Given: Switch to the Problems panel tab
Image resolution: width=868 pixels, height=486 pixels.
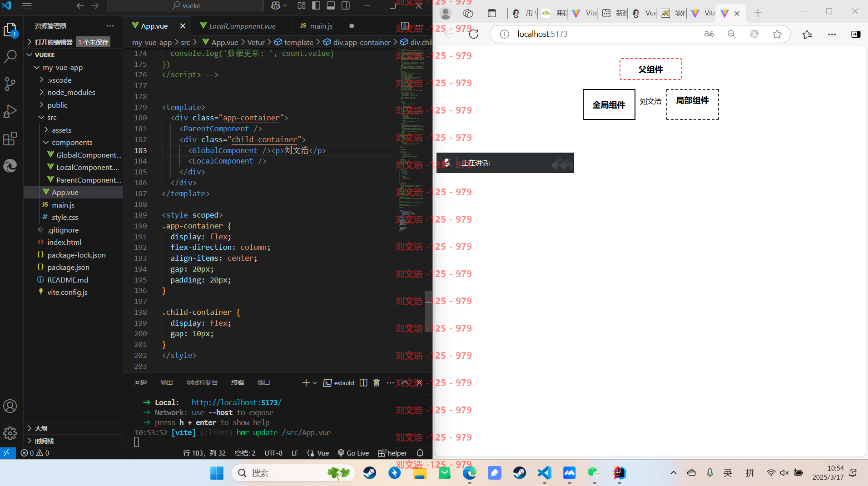Looking at the screenshot, I should pos(140,382).
